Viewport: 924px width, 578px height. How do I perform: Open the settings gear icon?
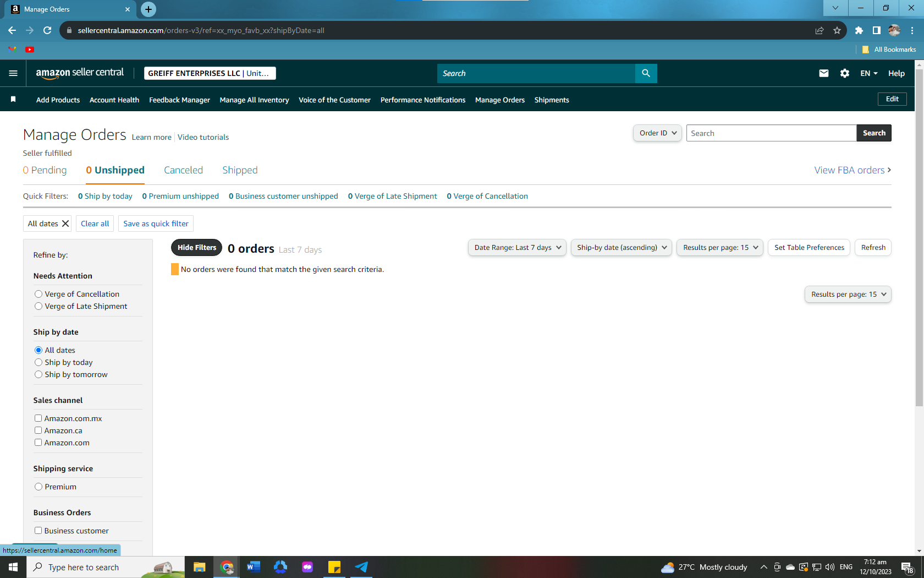(845, 73)
